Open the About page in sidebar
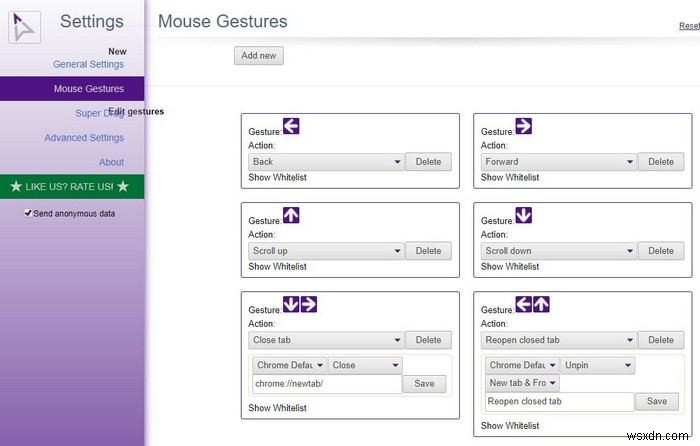Viewport: 700px width, 446px height. [112, 162]
